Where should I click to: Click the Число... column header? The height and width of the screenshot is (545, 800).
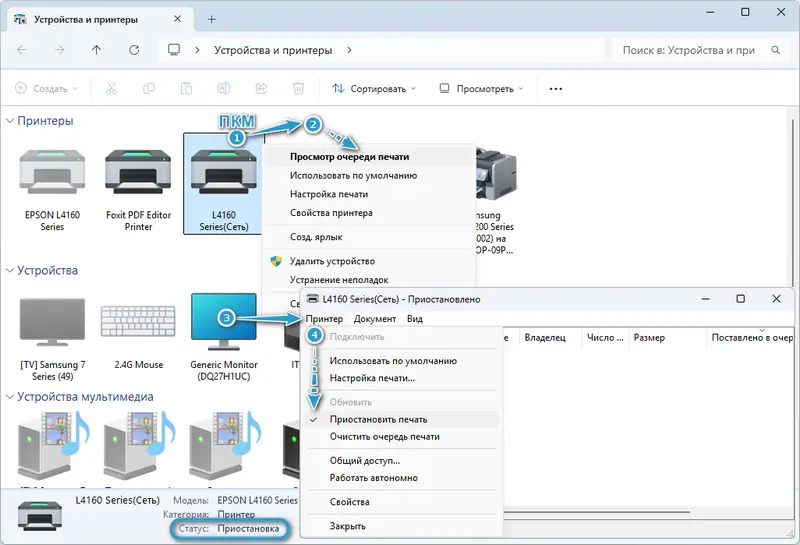click(x=605, y=338)
